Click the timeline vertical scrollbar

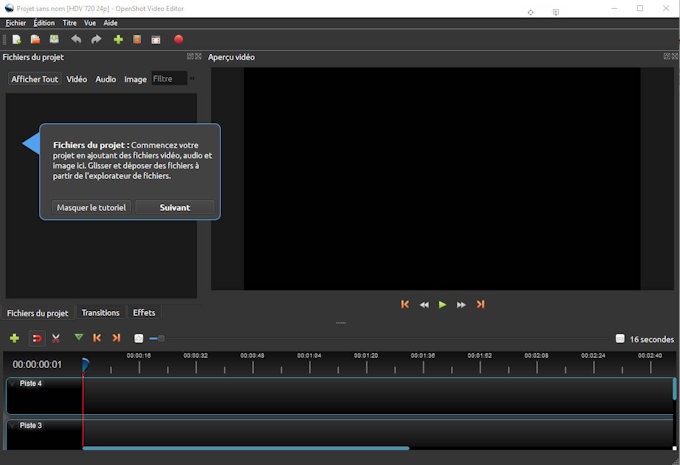click(x=674, y=389)
